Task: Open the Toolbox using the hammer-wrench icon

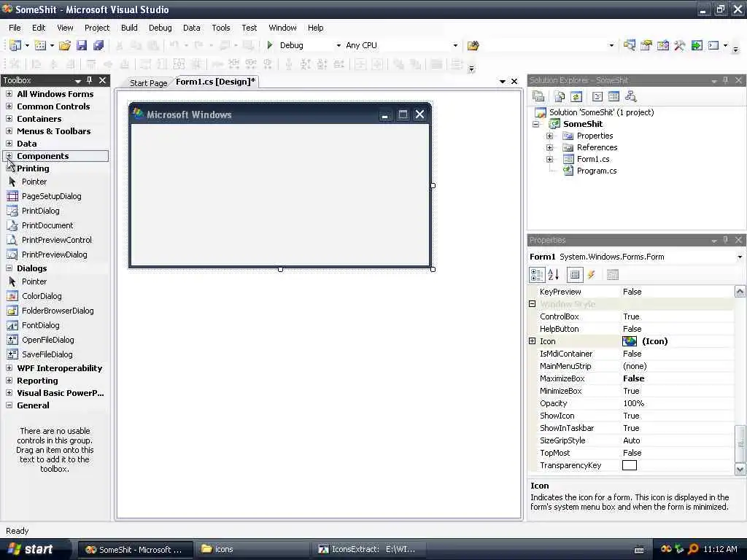Action: point(679,45)
